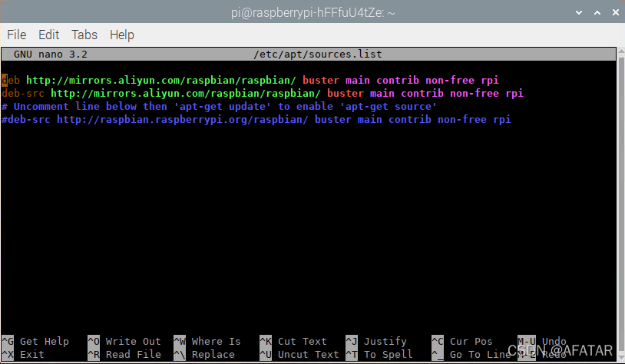Click the window maximize caret icon
The width and height of the screenshot is (625, 364).
pos(597,13)
